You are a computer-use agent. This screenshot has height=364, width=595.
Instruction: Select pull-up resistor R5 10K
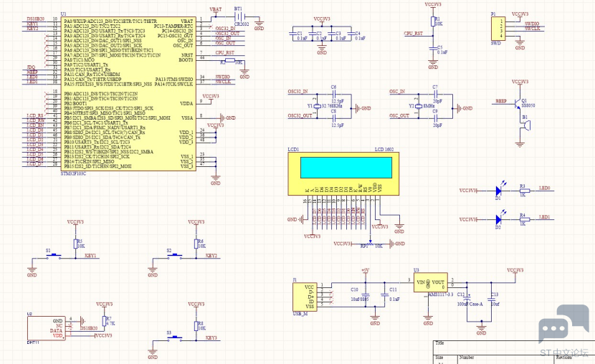[x=75, y=244]
